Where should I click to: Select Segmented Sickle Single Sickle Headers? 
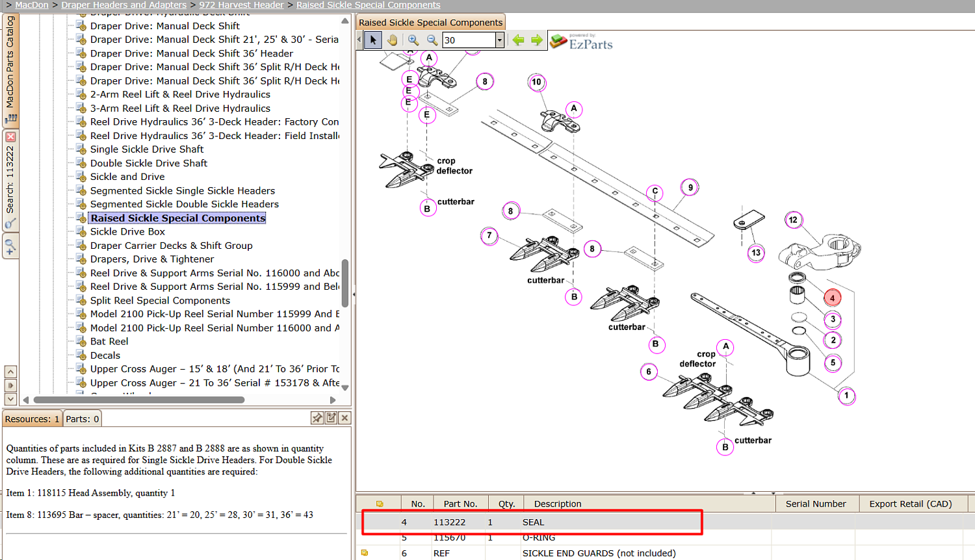pyautogui.click(x=183, y=190)
